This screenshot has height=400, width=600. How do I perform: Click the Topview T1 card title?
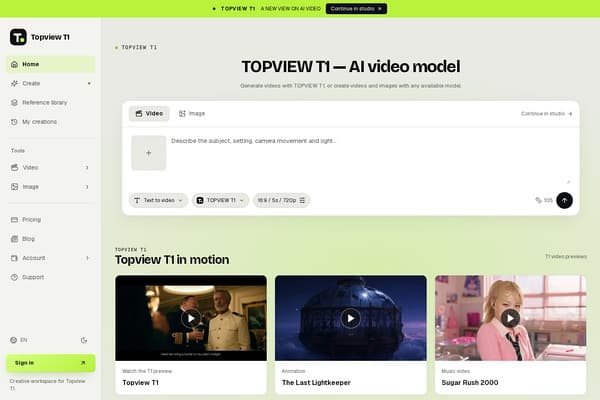tap(140, 382)
